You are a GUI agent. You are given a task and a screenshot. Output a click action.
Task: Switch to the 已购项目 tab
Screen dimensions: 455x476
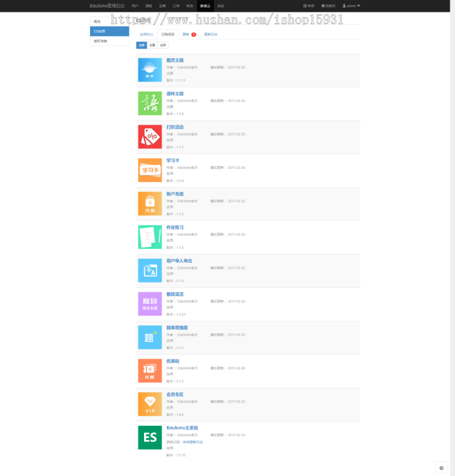pos(168,34)
